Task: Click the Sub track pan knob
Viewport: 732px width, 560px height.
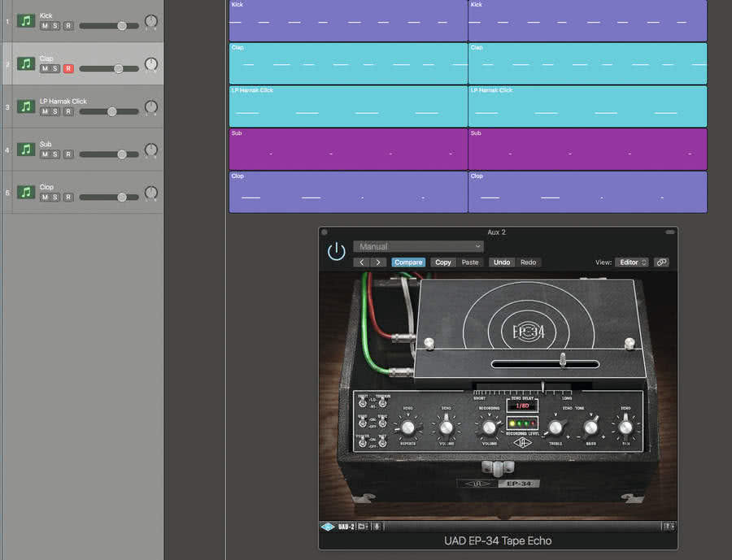Action: click(150, 150)
